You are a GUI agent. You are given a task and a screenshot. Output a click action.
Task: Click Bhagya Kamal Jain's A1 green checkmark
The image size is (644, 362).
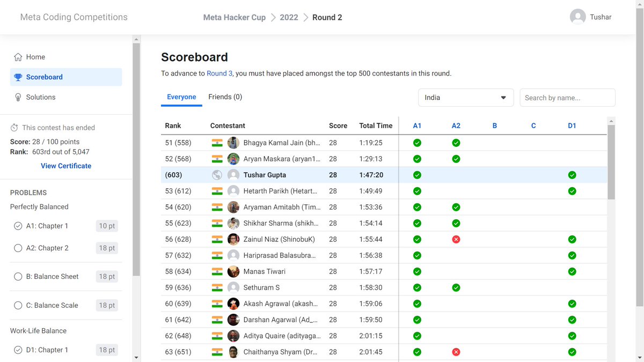click(417, 143)
